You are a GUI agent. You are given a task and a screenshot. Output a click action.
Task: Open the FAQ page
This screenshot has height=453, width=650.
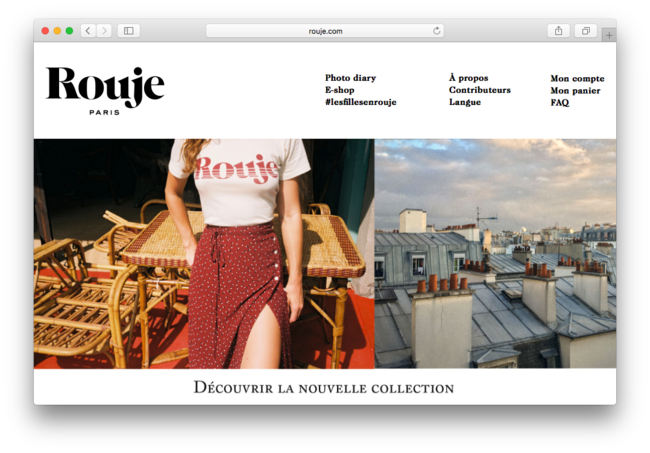(560, 102)
